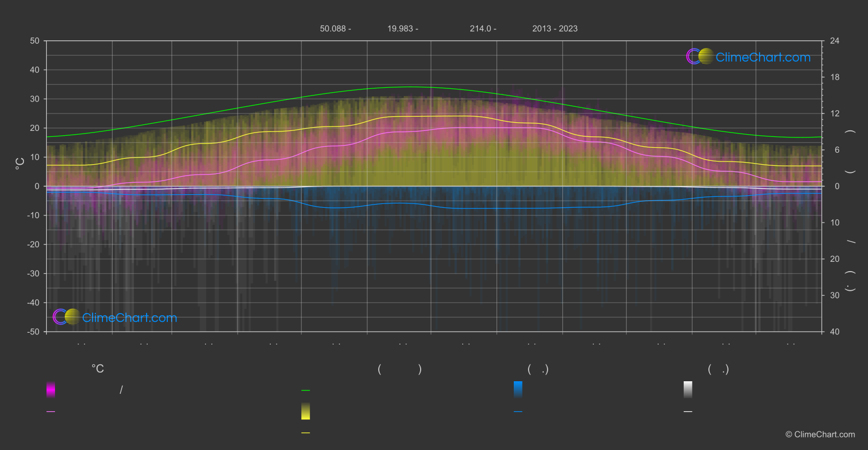Click the -20 temperature axis label

click(x=33, y=244)
